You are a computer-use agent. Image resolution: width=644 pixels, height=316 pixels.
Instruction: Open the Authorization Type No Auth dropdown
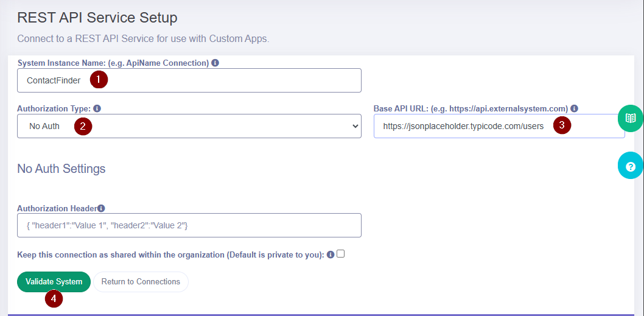pyautogui.click(x=189, y=126)
